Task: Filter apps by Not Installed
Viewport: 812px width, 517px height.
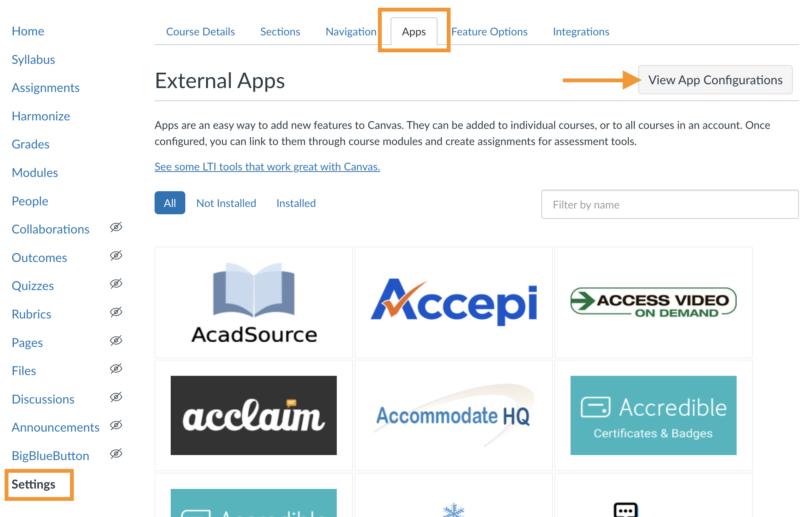Action: tap(226, 203)
